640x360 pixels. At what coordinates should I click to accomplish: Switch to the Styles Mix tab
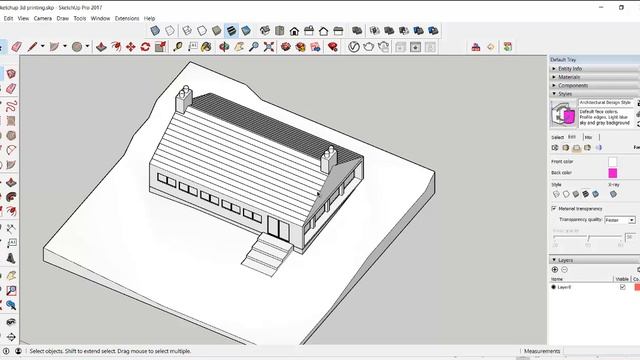(588, 137)
